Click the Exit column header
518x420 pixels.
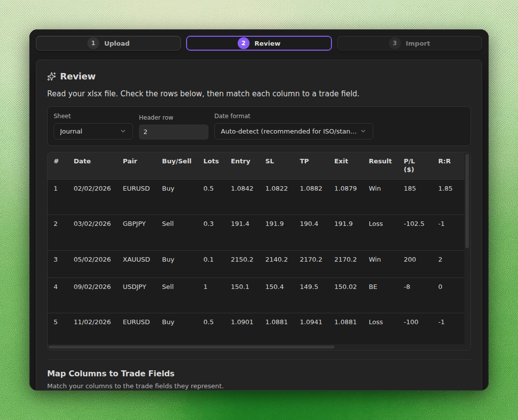click(341, 161)
